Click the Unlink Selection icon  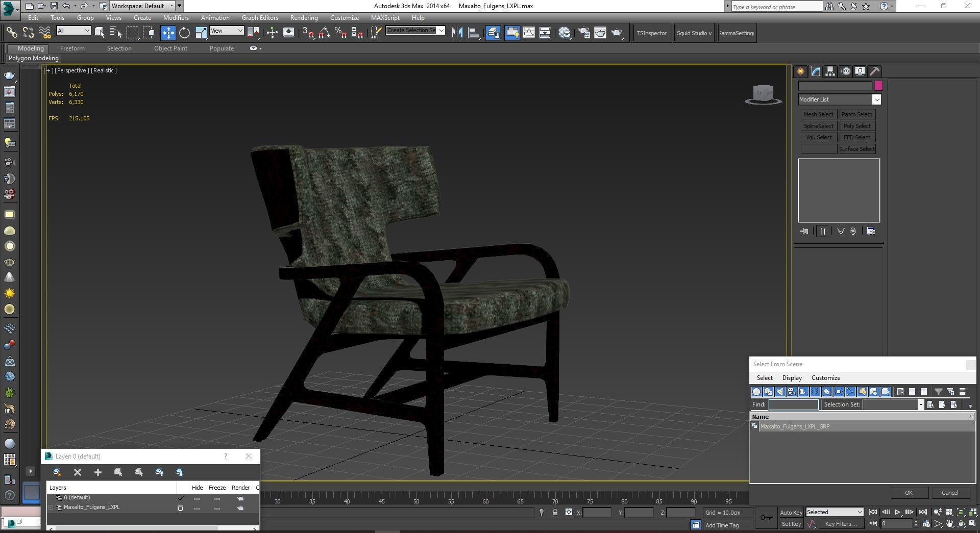tap(28, 33)
